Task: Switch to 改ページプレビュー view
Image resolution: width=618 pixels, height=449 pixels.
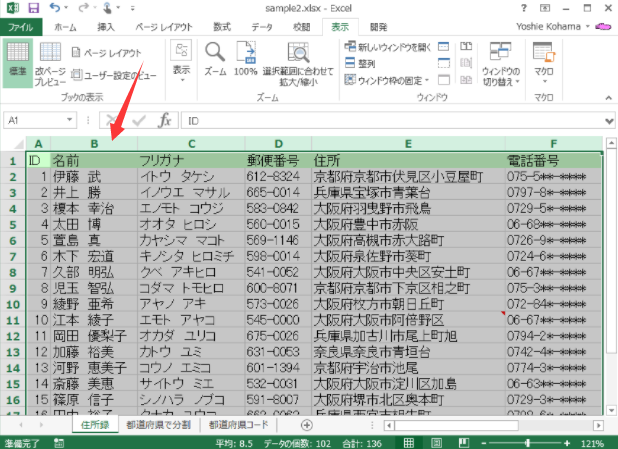Action: (50, 64)
